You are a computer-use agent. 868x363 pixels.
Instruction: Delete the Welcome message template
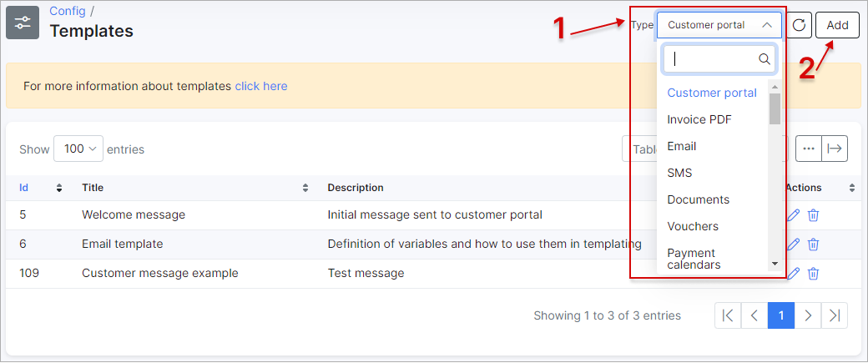click(x=813, y=215)
